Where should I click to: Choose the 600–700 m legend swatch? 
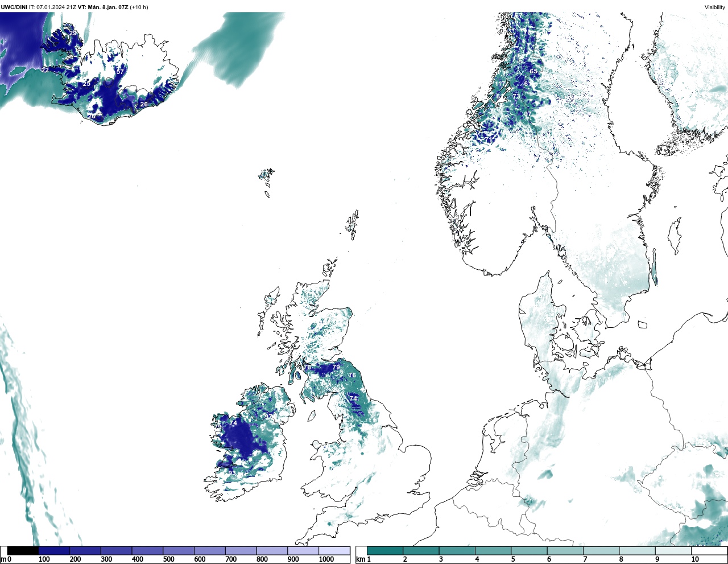pos(209,550)
